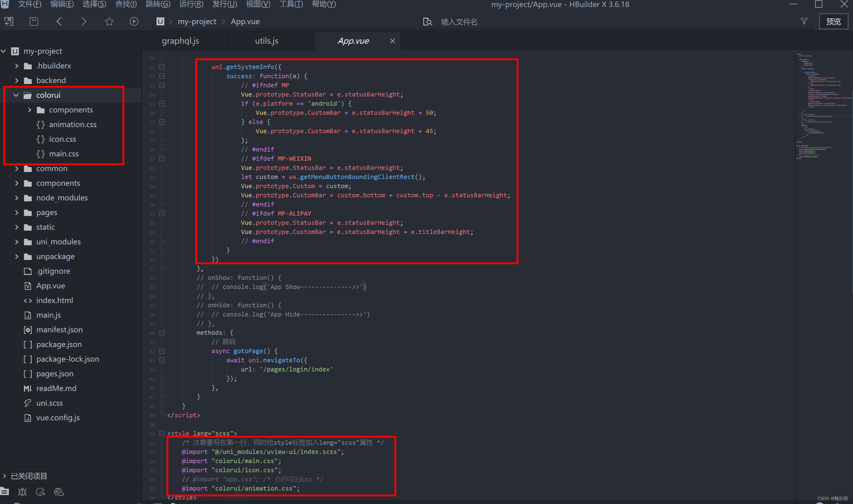
Task: Fold code block at line 11
Action: 162,67
